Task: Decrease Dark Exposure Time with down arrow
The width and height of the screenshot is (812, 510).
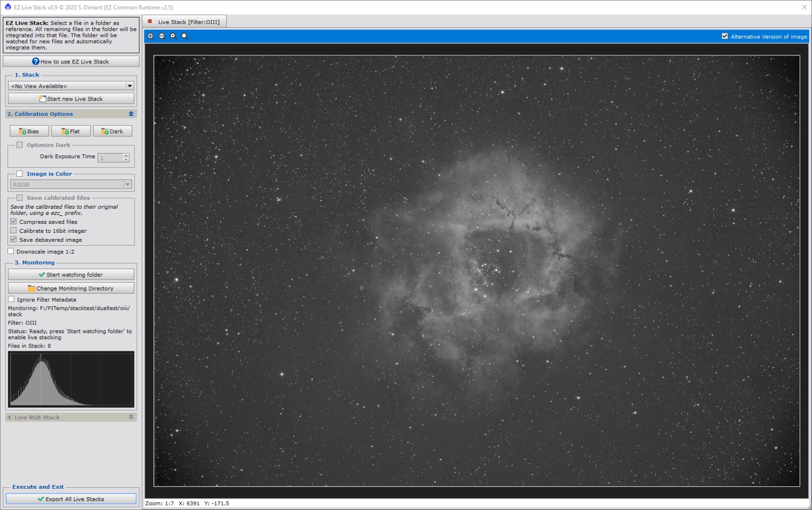Action: (x=126, y=160)
